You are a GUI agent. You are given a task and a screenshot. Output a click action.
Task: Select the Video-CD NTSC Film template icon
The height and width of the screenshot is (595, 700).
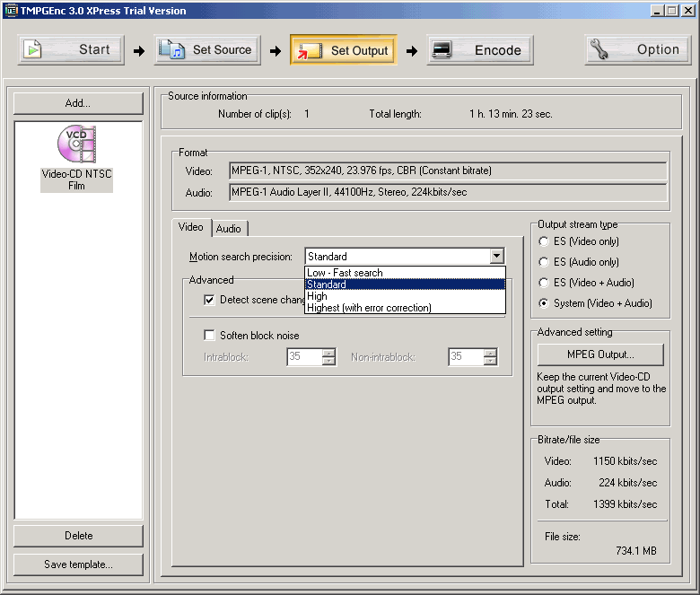tap(76, 146)
